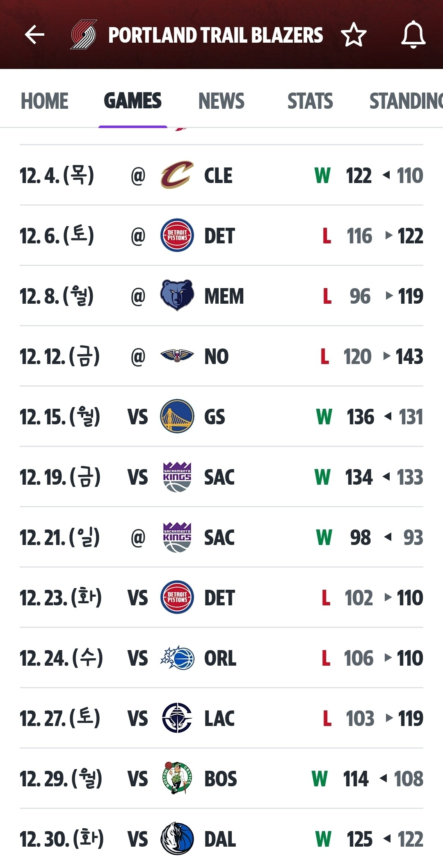This screenshot has height=868, width=443.
Task: Open the 12.6 DET game score 116-122
Action: point(384,236)
